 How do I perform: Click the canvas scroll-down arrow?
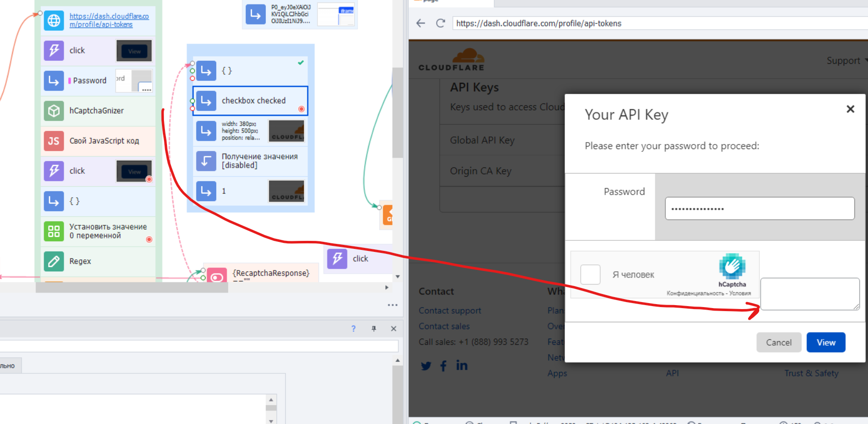tap(398, 276)
